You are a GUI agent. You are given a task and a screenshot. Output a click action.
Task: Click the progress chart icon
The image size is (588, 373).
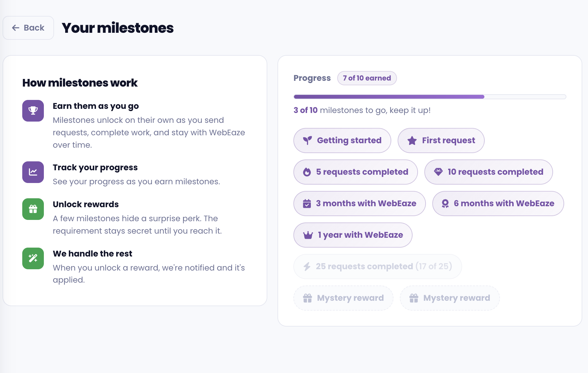[x=33, y=172]
